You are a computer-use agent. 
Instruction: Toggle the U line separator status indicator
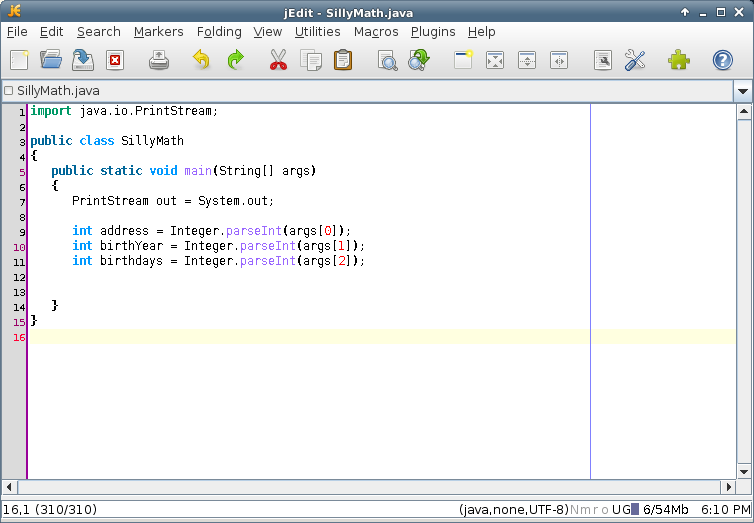pyautogui.click(x=616, y=510)
